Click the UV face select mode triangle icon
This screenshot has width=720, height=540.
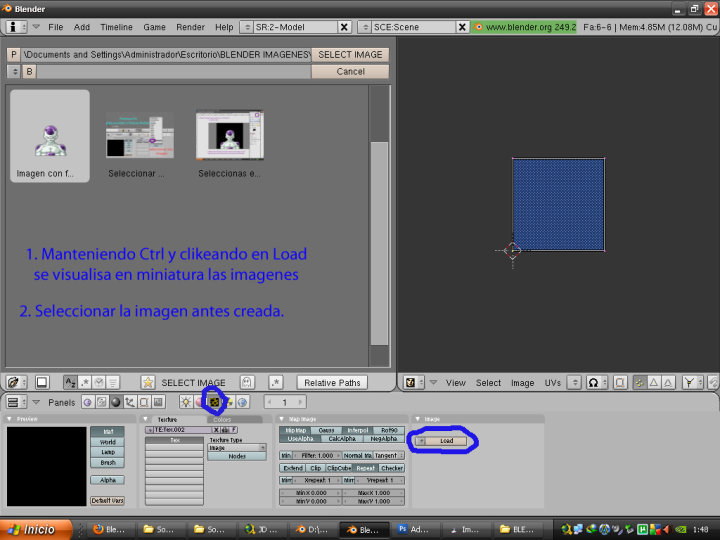pyautogui.click(x=668, y=382)
